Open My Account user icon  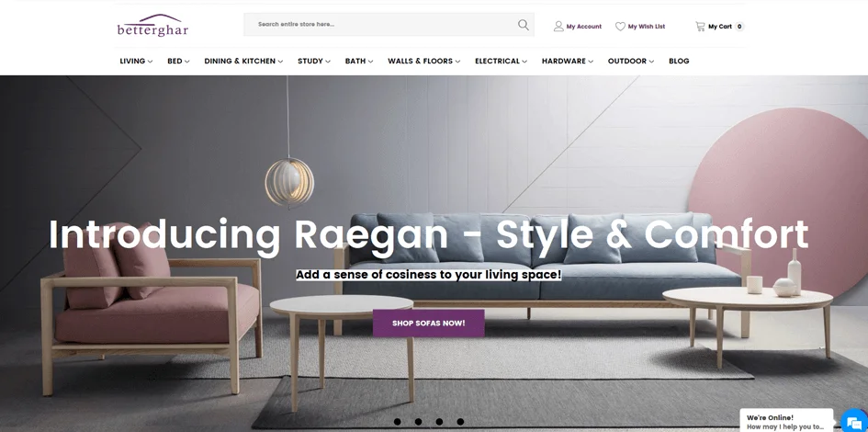click(x=558, y=26)
